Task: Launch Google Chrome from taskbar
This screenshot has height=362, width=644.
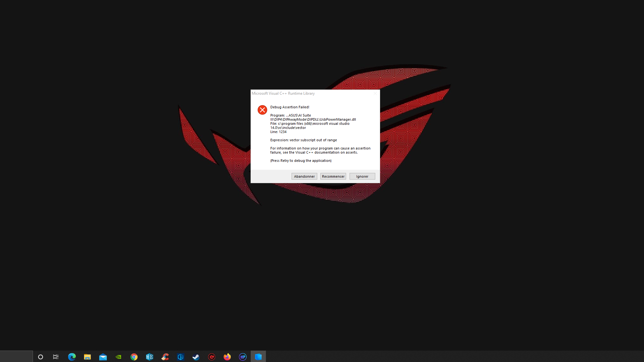Action: 134,357
